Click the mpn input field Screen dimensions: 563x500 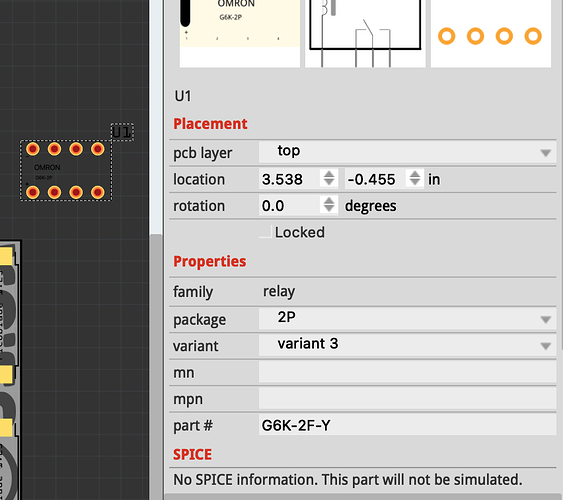[407, 398]
